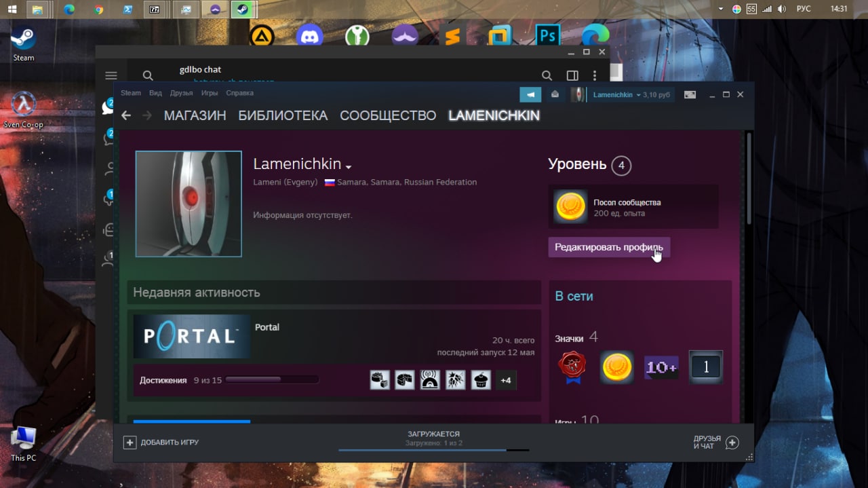
Task: Search within gdlbo chat in Telegram
Action: point(547,75)
